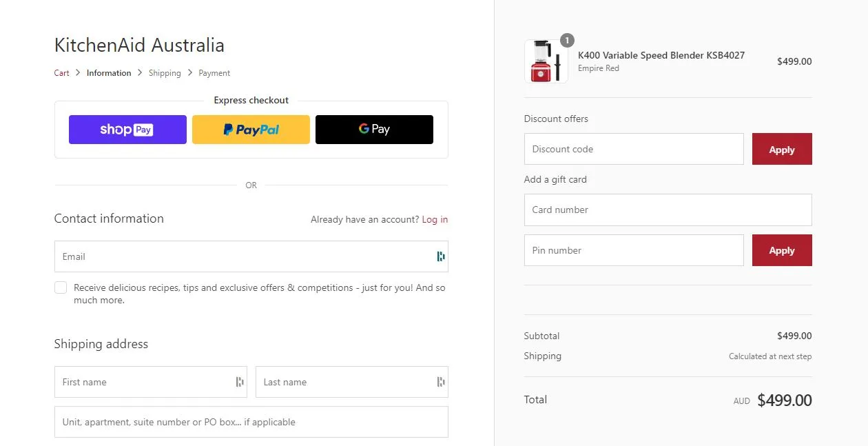The width and height of the screenshot is (868, 446).
Task: Return to Cart via the breadcrumb
Action: point(61,72)
